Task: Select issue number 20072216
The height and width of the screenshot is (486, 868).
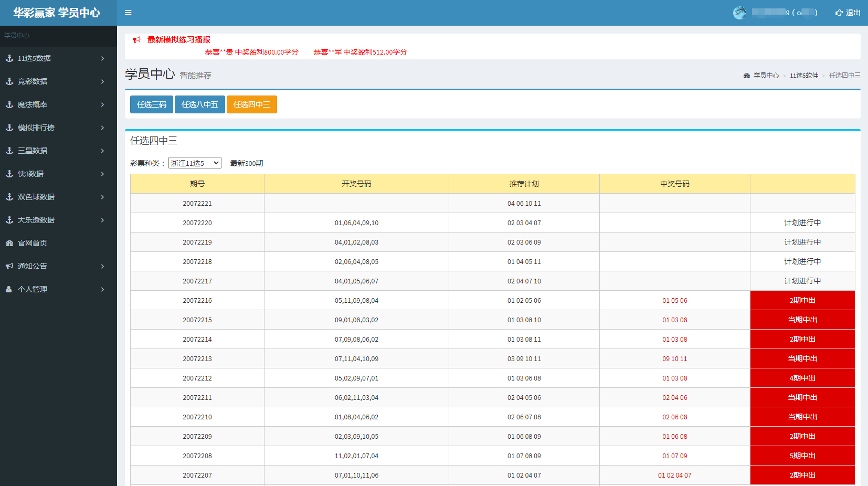Action: (197, 301)
